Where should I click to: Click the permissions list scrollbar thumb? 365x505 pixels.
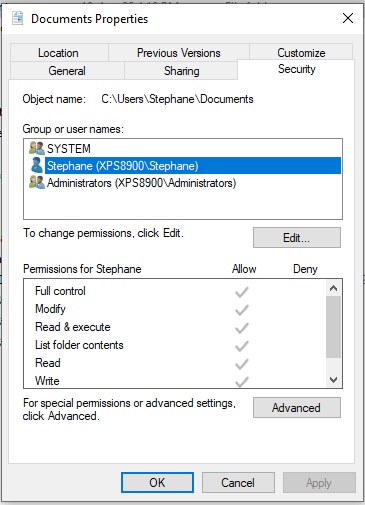(333, 327)
